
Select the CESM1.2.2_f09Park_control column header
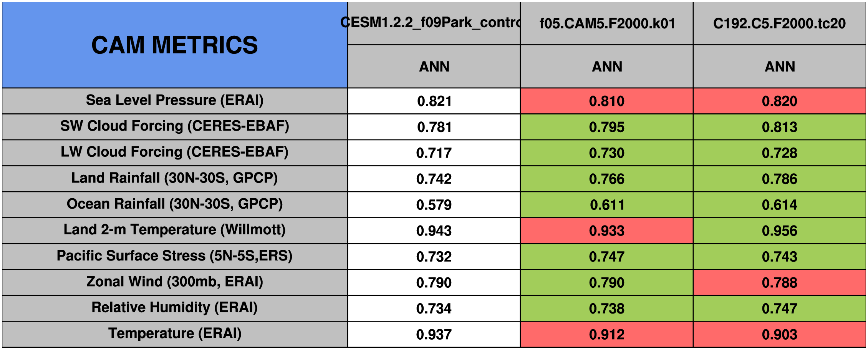click(434, 23)
